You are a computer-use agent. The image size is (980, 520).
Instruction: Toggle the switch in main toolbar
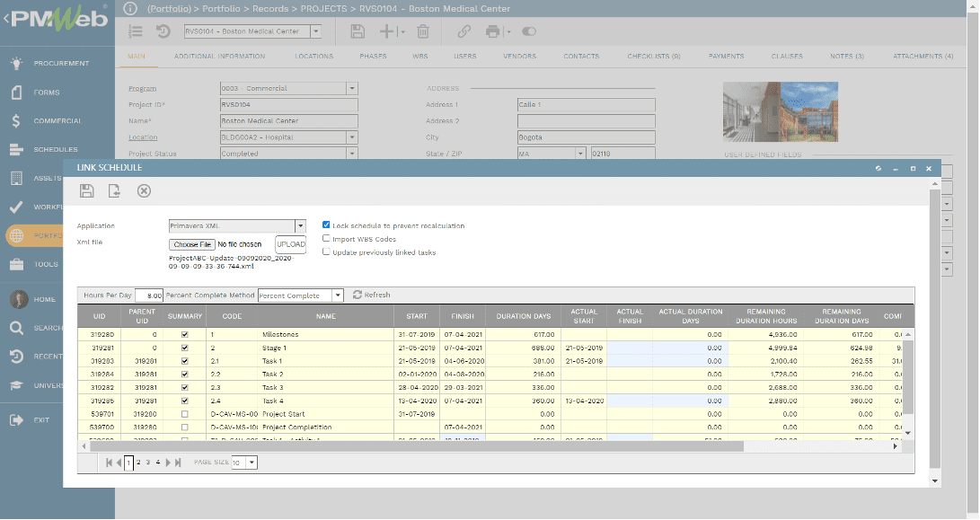coord(529,31)
